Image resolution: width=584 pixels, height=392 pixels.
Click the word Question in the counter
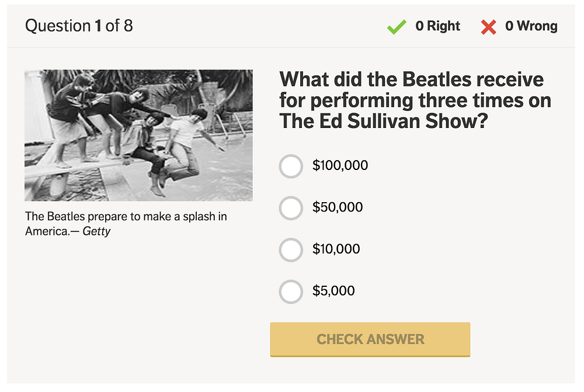(58, 26)
